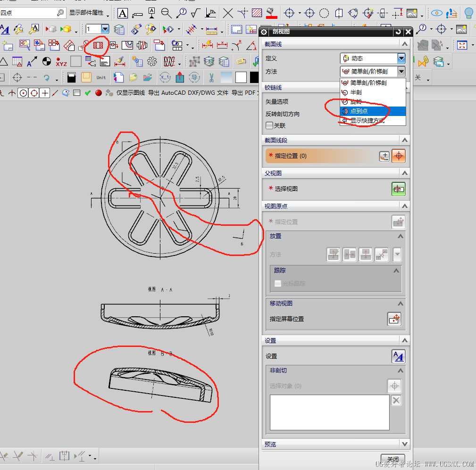Viewport: 476px width, 470px height.
Task: Open the gear settings icon in toolbar
Action: tap(152, 62)
